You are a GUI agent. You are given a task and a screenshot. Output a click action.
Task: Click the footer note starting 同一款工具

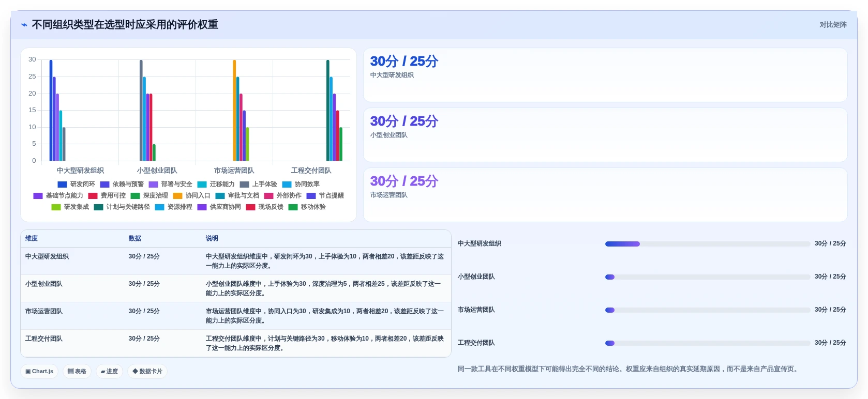pos(628,369)
